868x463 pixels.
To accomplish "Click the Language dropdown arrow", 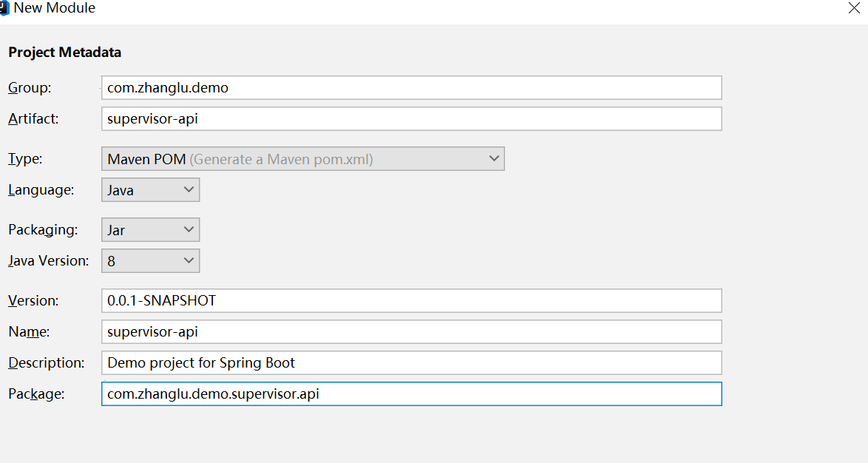I will point(189,189).
